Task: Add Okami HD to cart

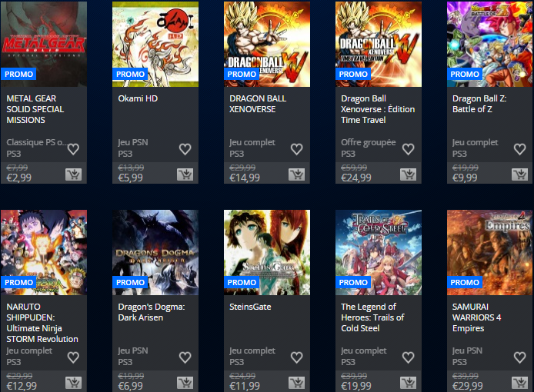Action: [185, 174]
